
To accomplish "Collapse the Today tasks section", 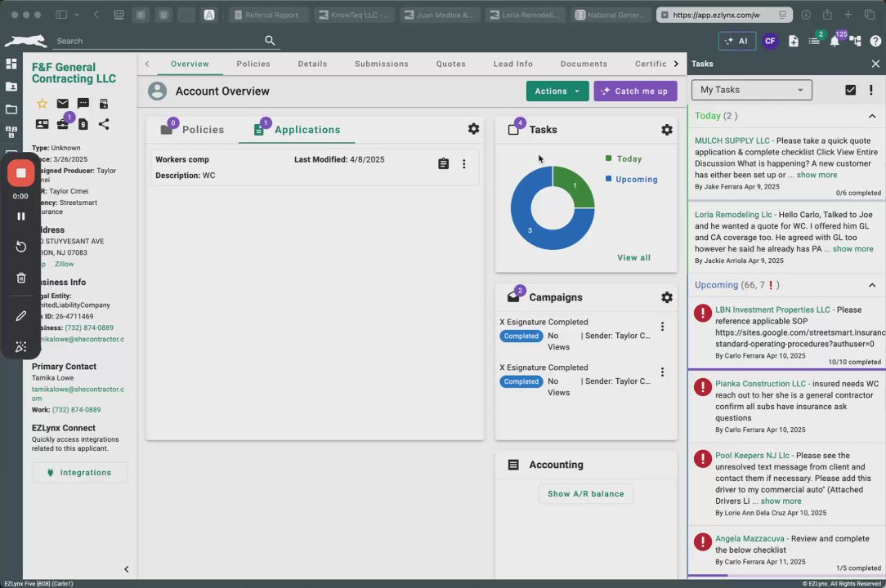I will 872,116.
